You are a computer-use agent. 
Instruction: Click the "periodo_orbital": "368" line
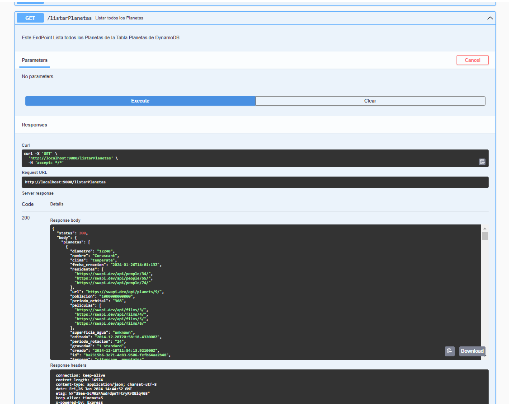pyautogui.click(x=98, y=301)
